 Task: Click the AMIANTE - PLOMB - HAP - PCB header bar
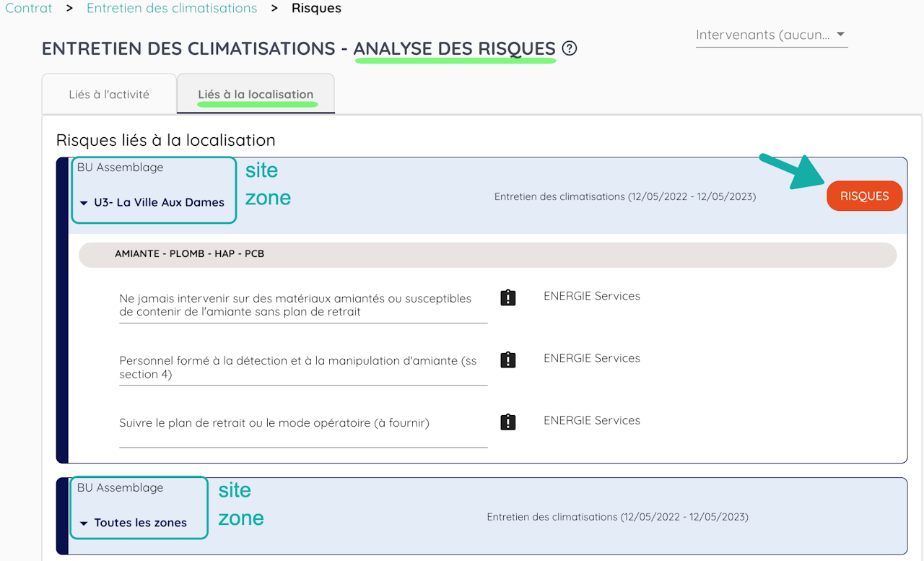(x=487, y=254)
